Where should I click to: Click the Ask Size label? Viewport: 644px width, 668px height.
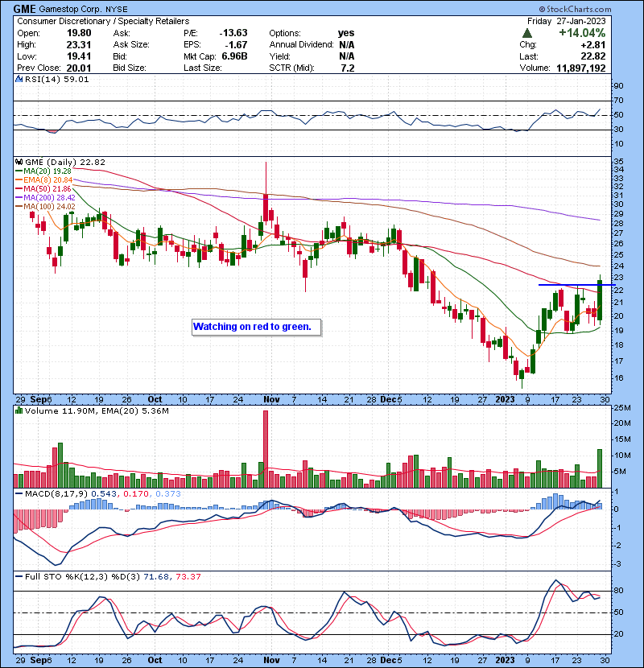[x=131, y=45]
